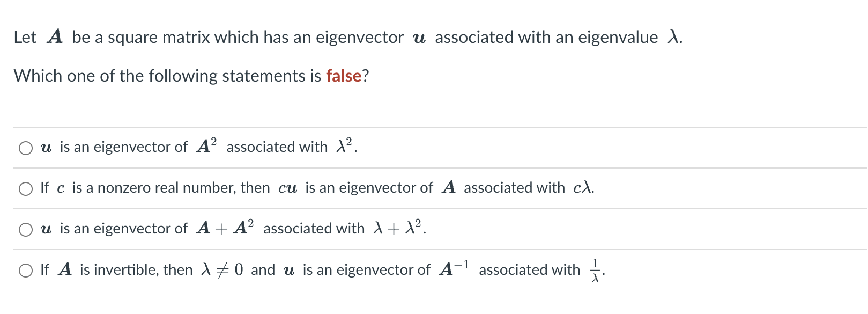Viewport: 868px width, 314px height.
Task: Click the bold matrix symbol A in the question
Action: (55, 37)
